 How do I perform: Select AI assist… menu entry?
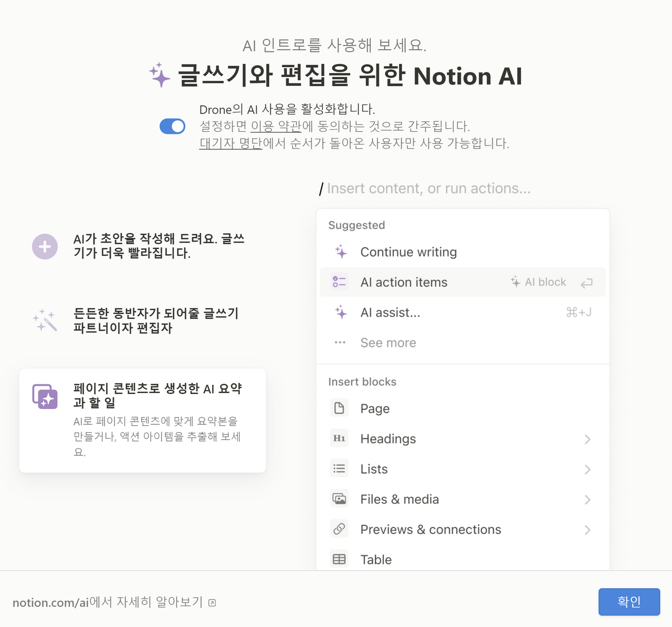pos(463,312)
